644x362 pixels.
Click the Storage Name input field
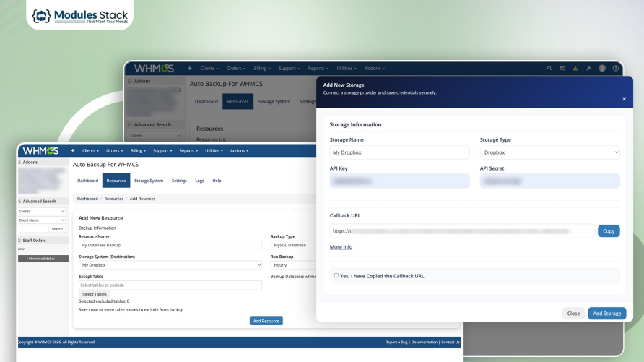point(399,152)
